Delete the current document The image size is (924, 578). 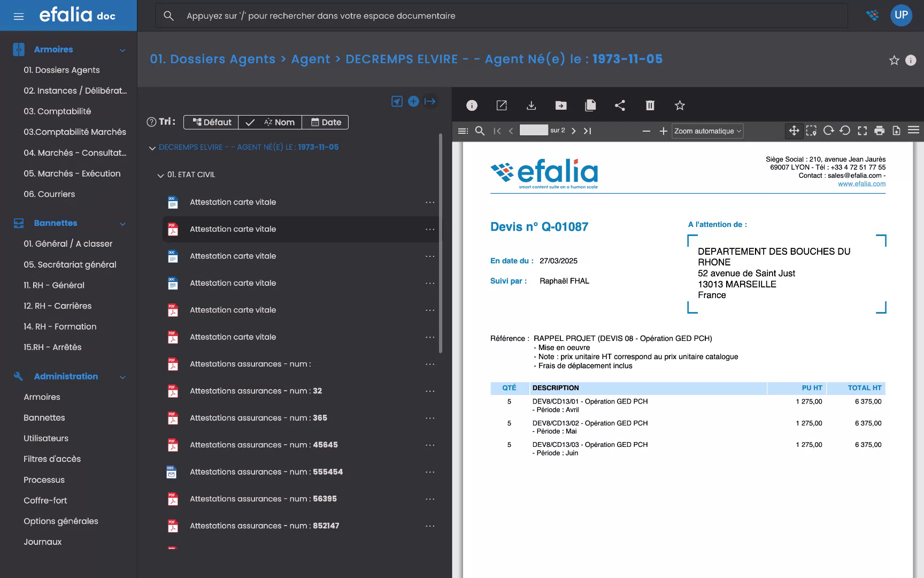(650, 105)
